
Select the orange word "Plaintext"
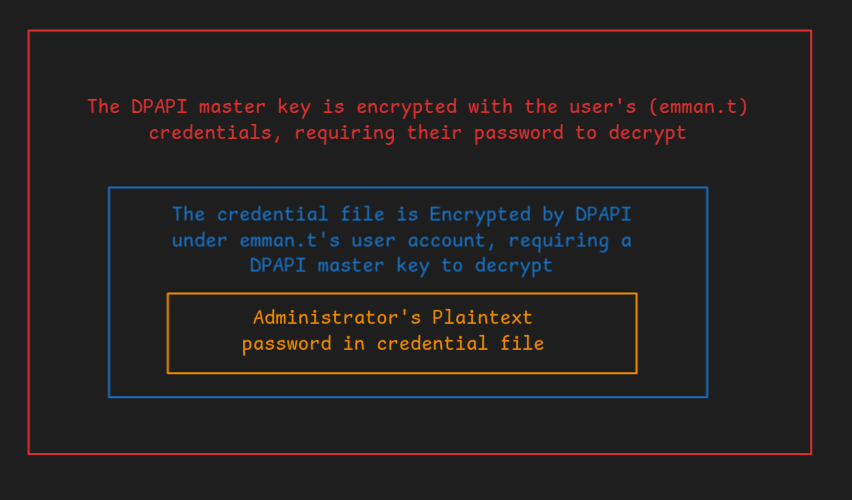[482, 317]
